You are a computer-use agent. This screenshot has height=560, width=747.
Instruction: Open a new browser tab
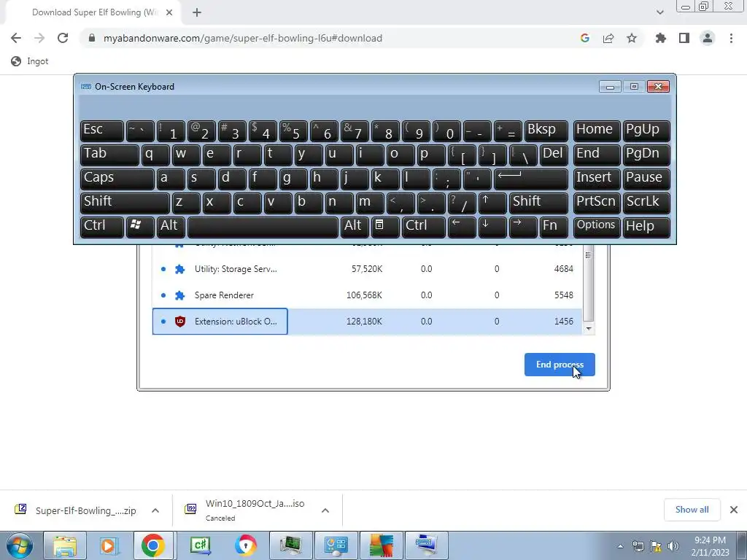pos(197,12)
